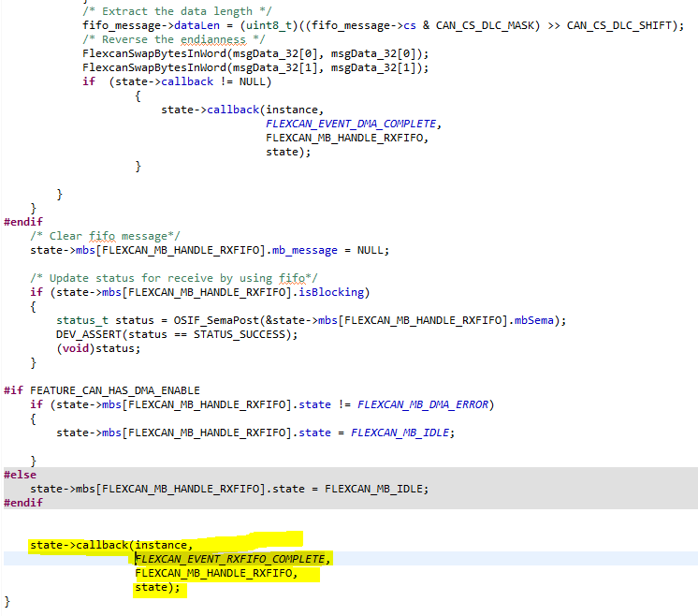Click the DEV_ASSERT macro line
The image size is (698, 616).
click(177, 334)
